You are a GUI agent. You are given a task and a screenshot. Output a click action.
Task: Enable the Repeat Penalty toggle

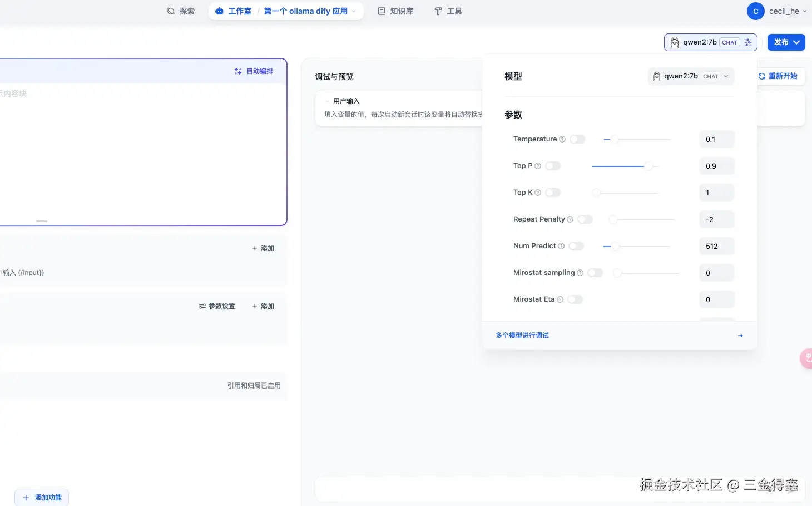pyautogui.click(x=585, y=219)
